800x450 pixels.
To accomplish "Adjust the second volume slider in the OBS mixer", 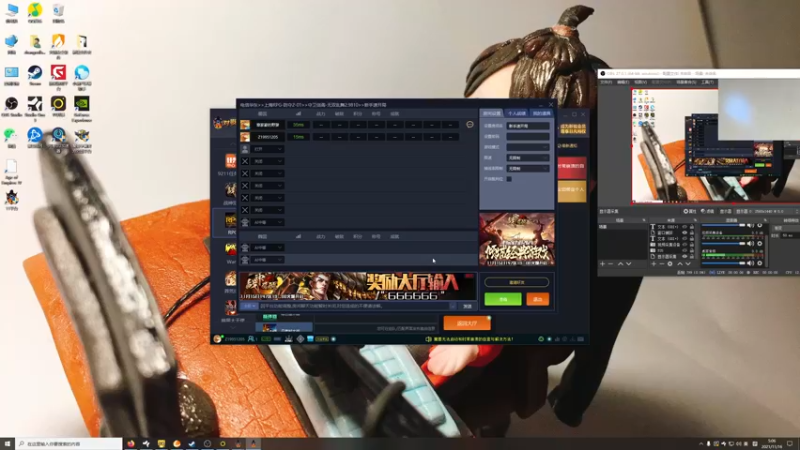I will [x=722, y=243].
